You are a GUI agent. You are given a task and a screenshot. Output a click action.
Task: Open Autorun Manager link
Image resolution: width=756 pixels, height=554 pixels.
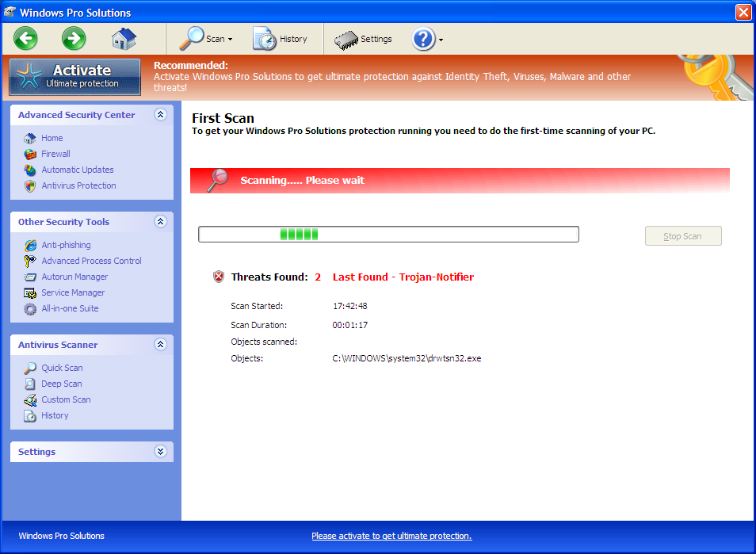pos(74,277)
